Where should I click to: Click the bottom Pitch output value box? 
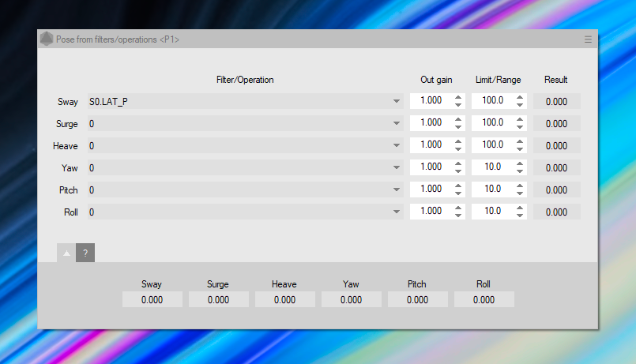pyautogui.click(x=417, y=299)
